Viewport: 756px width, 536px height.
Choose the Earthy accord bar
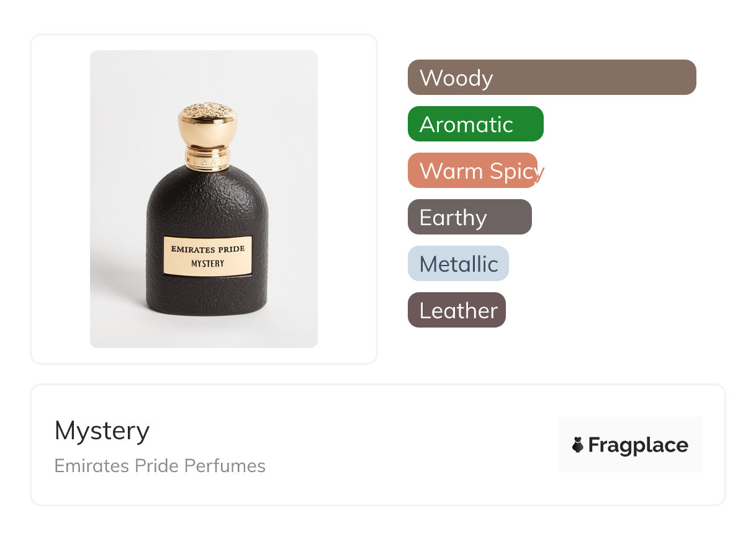(x=469, y=217)
